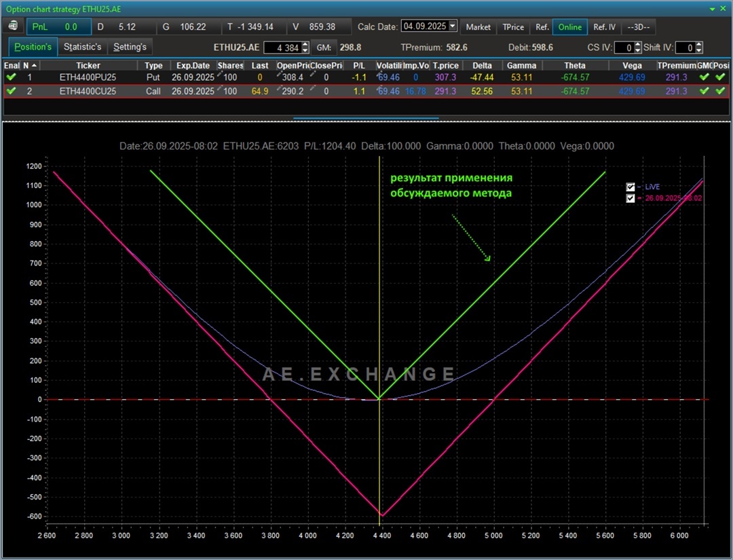Decrease CS IV value with down arrow
This screenshot has height=560, width=733.
637,50
